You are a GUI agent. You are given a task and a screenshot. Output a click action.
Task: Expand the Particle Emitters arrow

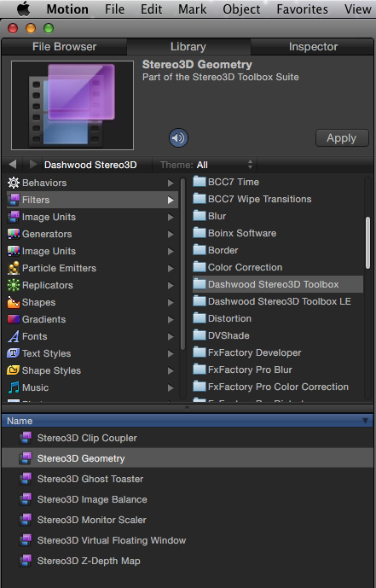[171, 269]
